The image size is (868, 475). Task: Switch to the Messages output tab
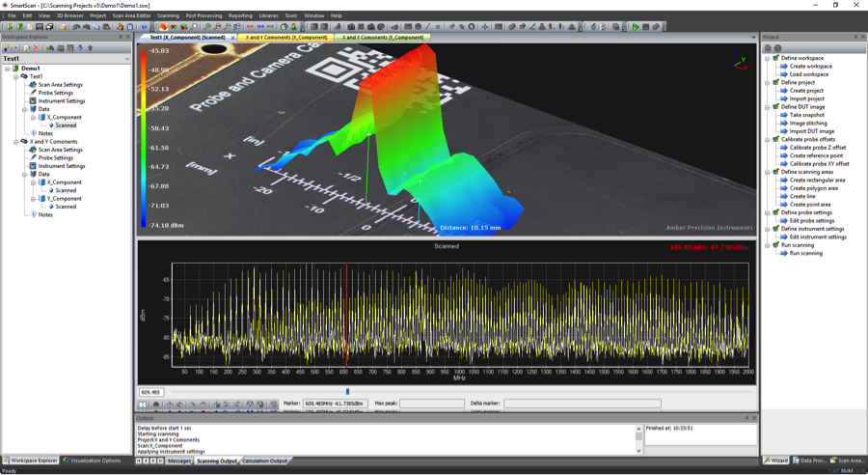[x=179, y=461]
